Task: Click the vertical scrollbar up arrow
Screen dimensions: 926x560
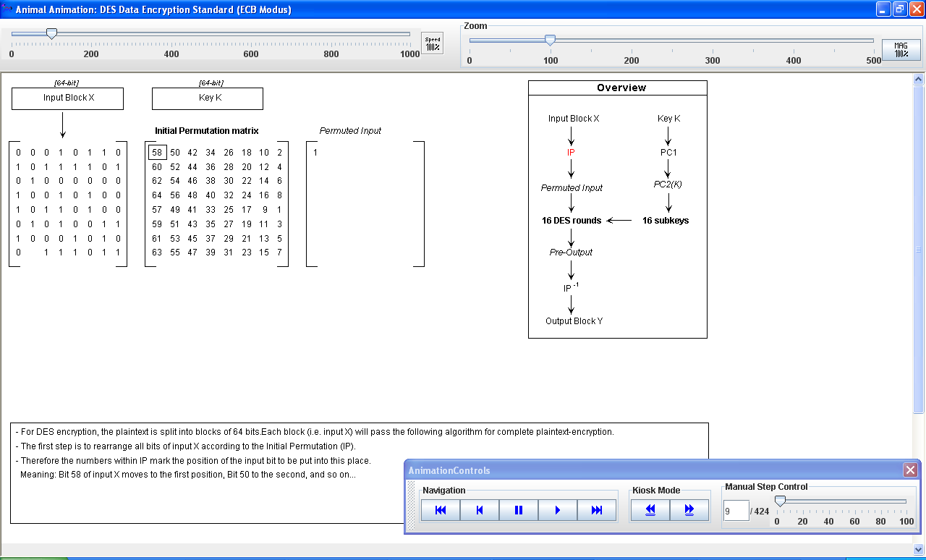Action: (919, 80)
